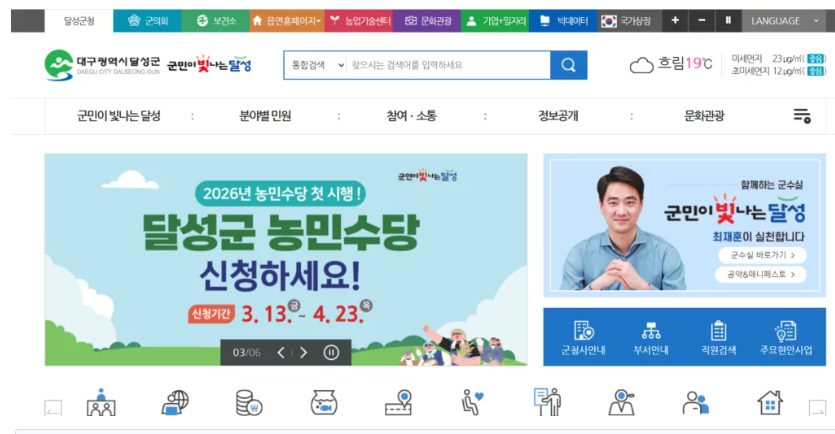This screenshot has height=434, width=835.
Task: Click the blue search magnifier button
Action: click(x=569, y=65)
